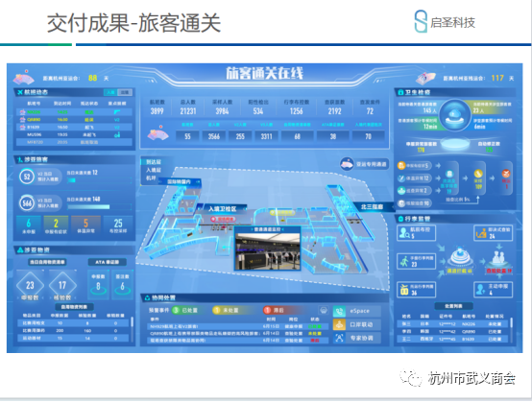This screenshot has height=402, width=532.
Task: Select 到达层 in the floor layer list
Action: coord(154,162)
